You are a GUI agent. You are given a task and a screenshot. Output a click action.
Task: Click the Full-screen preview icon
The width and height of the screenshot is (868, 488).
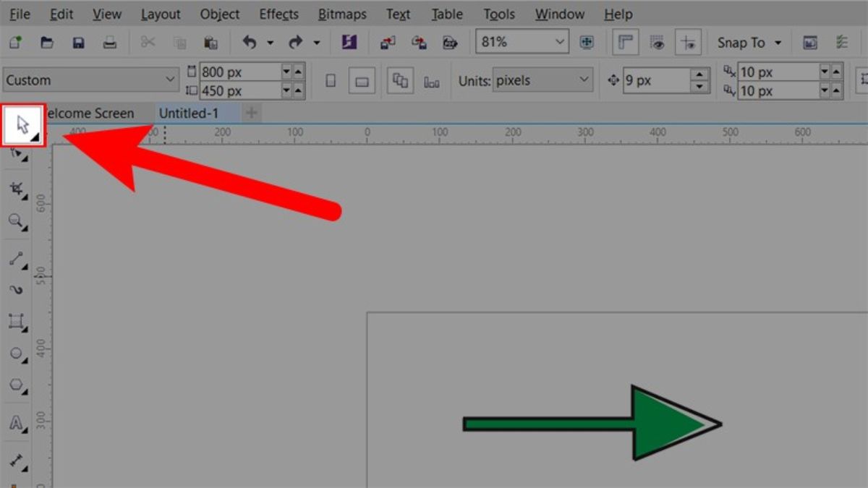coord(587,43)
